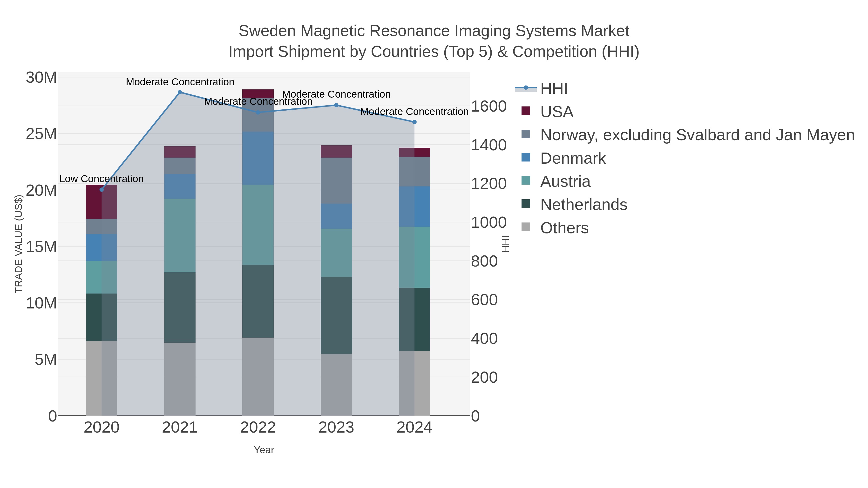Click the 2024 Austria bar segment

pyautogui.click(x=414, y=257)
